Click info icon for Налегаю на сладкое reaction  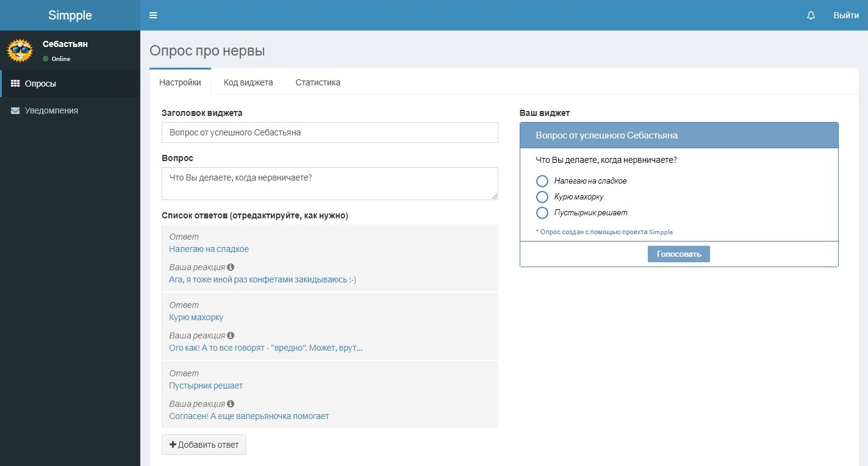[x=231, y=267]
